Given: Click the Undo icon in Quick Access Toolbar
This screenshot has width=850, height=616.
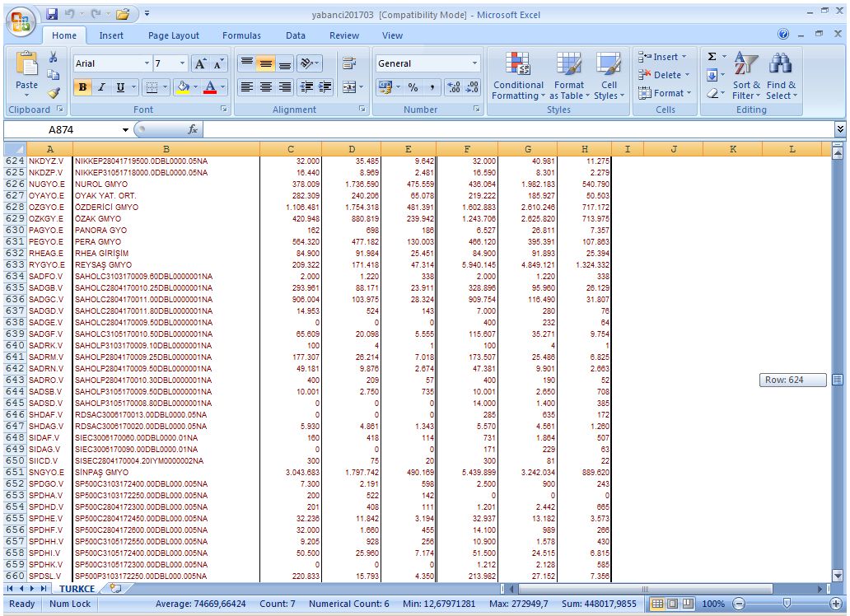Looking at the screenshot, I should point(69,14).
